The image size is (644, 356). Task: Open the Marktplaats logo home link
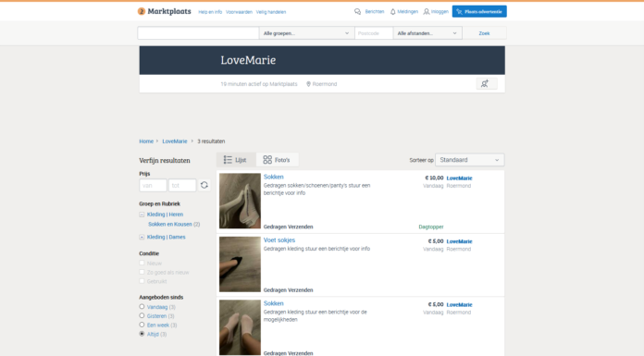click(165, 11)
